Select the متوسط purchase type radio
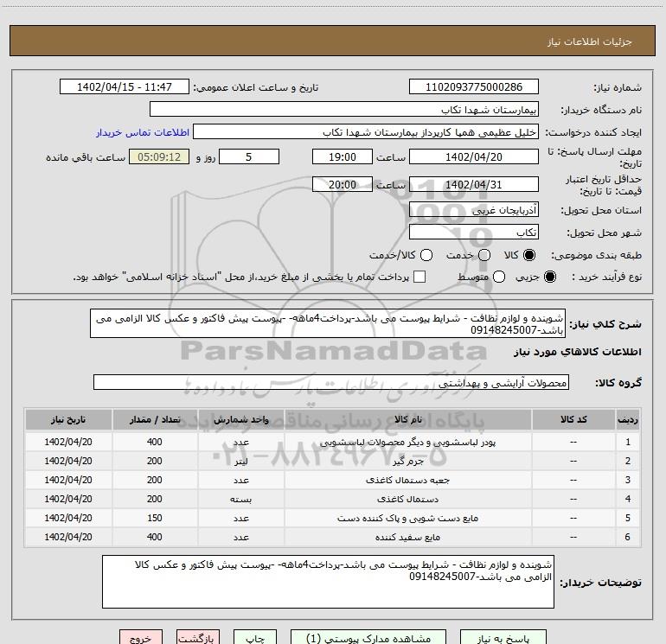This screenshot has height=644, width=666. coord(499,277)
